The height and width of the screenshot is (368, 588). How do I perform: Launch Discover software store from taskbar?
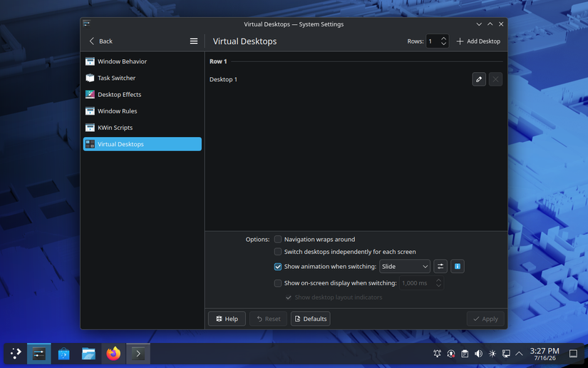[63, 353]
